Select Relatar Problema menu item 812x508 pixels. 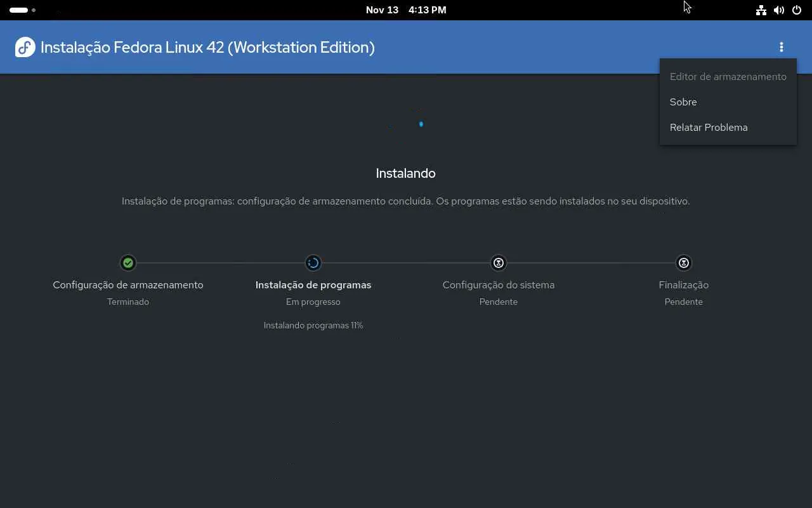click(728, 127)
